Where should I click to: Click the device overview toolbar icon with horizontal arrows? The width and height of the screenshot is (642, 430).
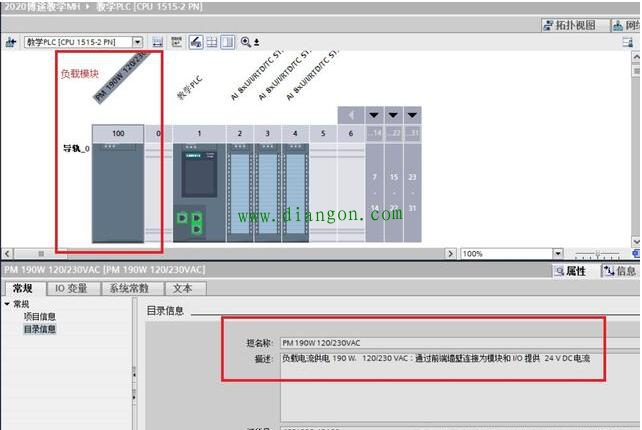(x=158, y=42)
